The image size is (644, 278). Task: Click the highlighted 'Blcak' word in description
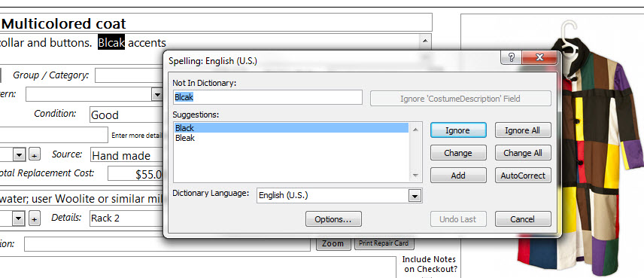[111, 43]
